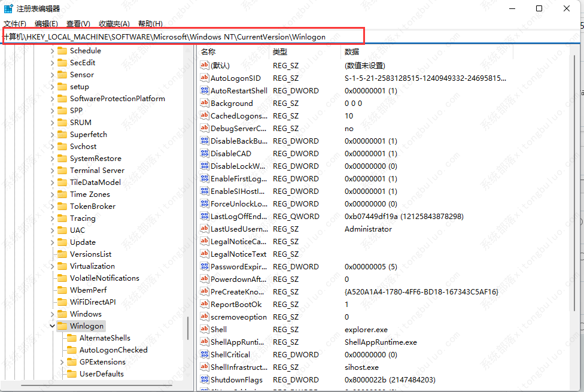Expand the GPExtensions subkey
584x392 pixels.
coord(62,362)
